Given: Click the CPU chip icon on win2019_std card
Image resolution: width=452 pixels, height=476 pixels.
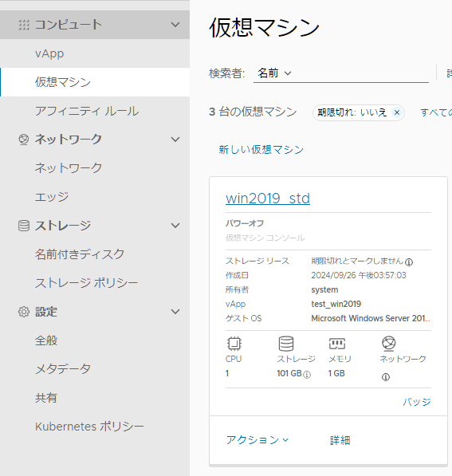Looking at the screenshot, I should 234,344.
